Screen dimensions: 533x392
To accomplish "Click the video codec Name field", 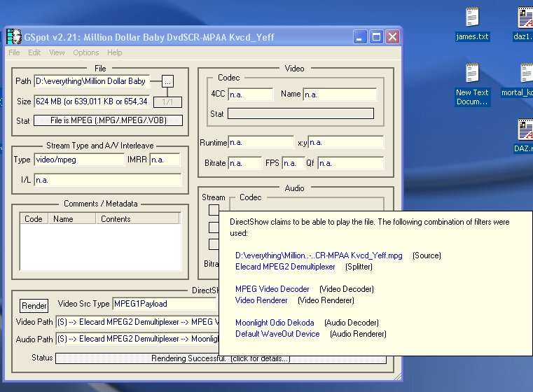I will click(340, 94).
